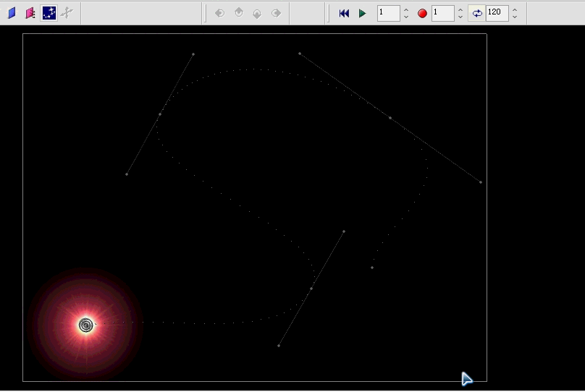Select the middle point of the left deflector line
Screen dimensions: 585x392
click(x=160, y=114)
